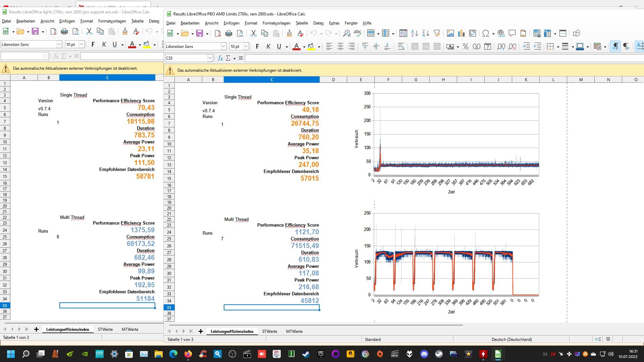The image size is (644, 362).
Task: Open Formatvorlagen menu in left window
Action: [x=112, y=21]
